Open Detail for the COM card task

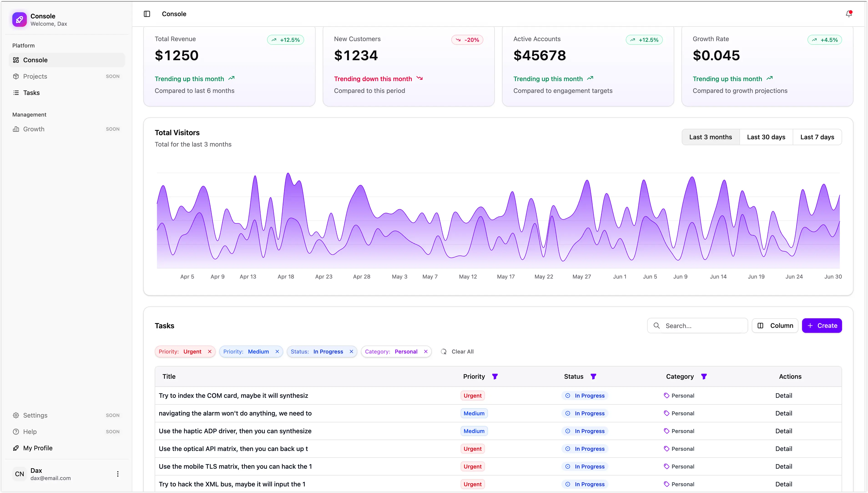click(x=784, y=395)
